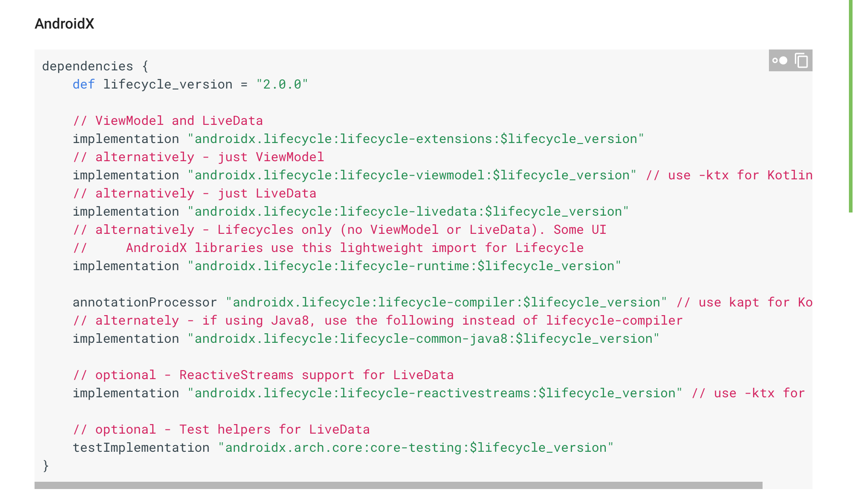
Task: Toggle dark code theme
Action: coord(780,60)
